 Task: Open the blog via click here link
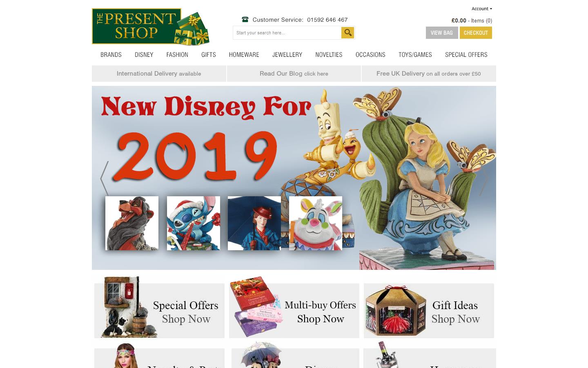tap(316, 74)
